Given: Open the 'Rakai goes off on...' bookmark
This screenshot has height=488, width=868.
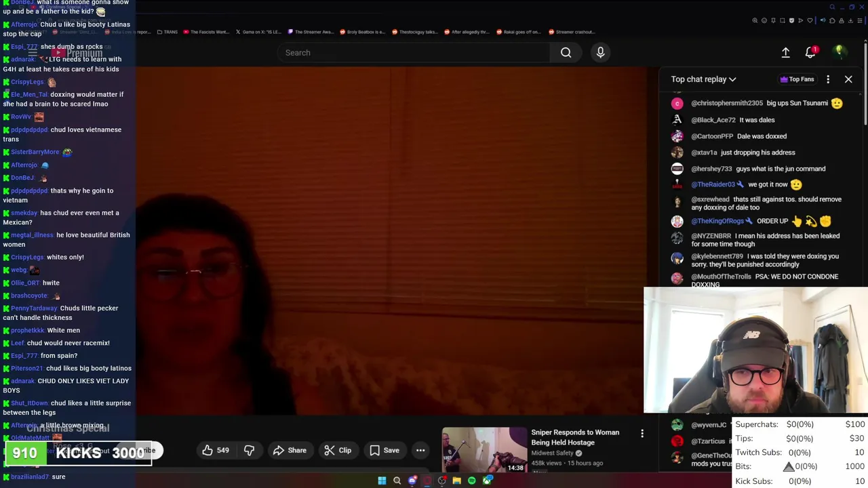Looking at the screenshot, I should coord(519,32).
